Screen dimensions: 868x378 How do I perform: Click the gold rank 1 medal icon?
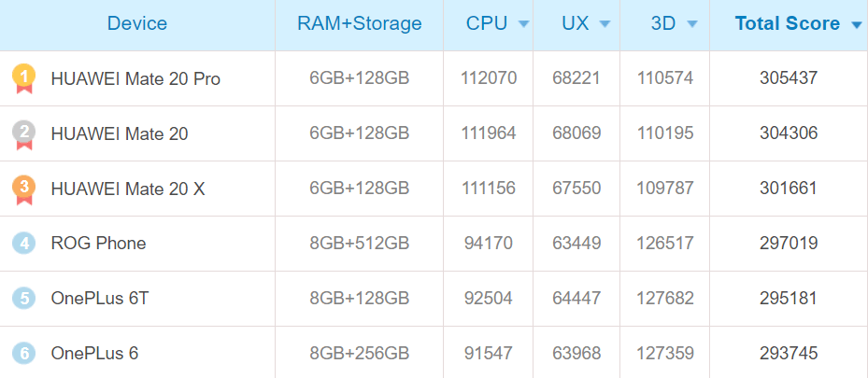tap(23, 77)
